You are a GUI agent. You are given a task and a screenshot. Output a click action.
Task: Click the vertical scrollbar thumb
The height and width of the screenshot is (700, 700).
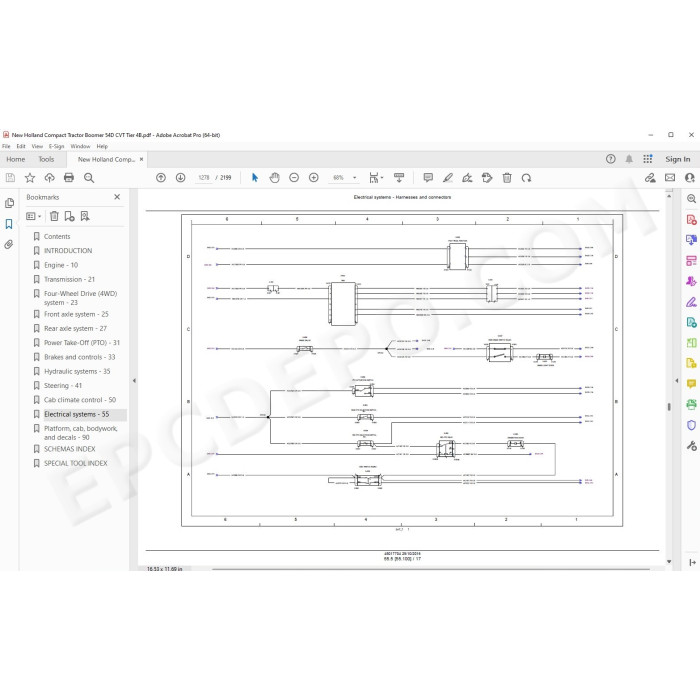pyautogui.click(x=669, y=407)
